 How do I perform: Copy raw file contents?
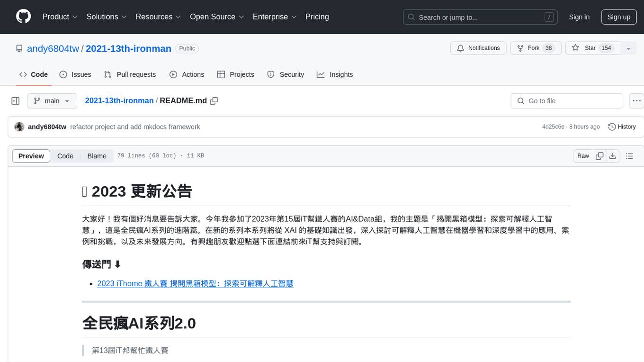(x=599, y=156)
